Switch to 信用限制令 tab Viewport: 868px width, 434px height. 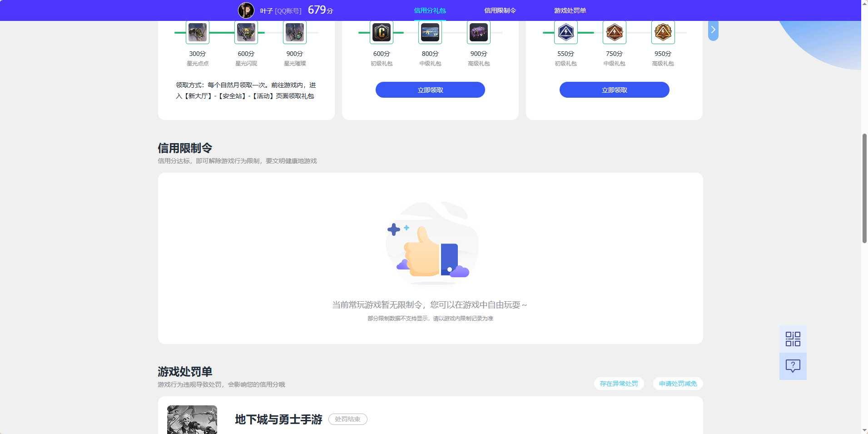click(500, 10)
